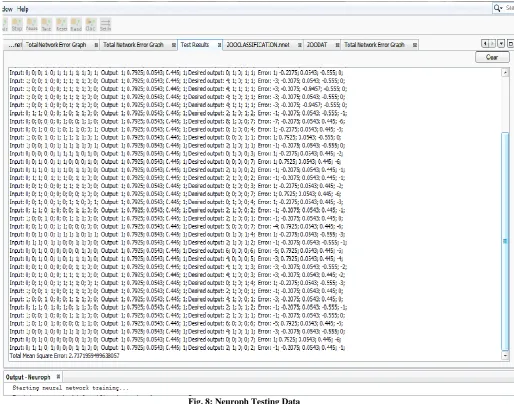Click the 'Total Mean Square Error' line
This screenshot has width=514, height=404.
pos(64,356)
